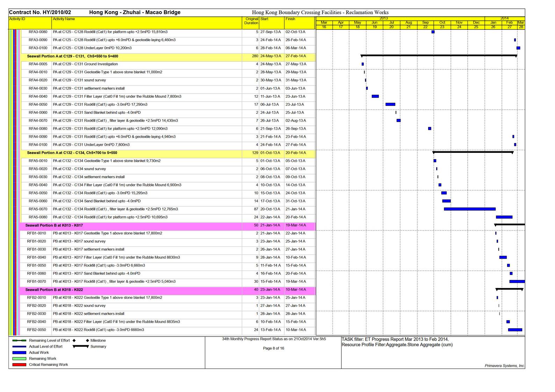Click summary bar for C132 - C134 seawall
The width and height of the screenshot is (555, 392).
[473, 152]
